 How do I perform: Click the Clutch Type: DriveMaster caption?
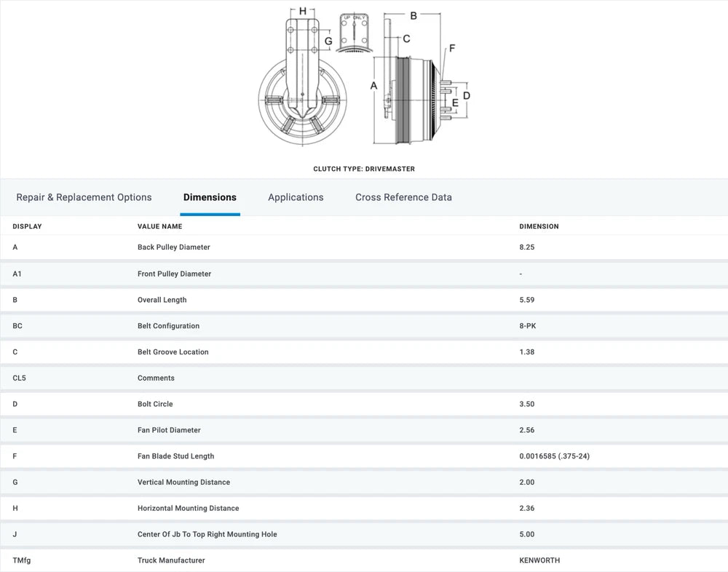364,169
